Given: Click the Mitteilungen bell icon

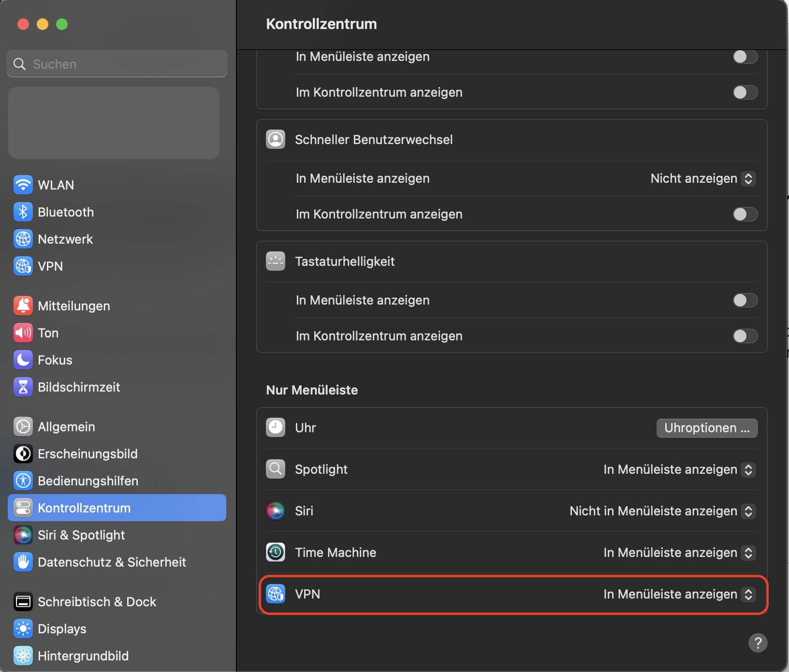Looking at the screenshot, I should [23, 306].
